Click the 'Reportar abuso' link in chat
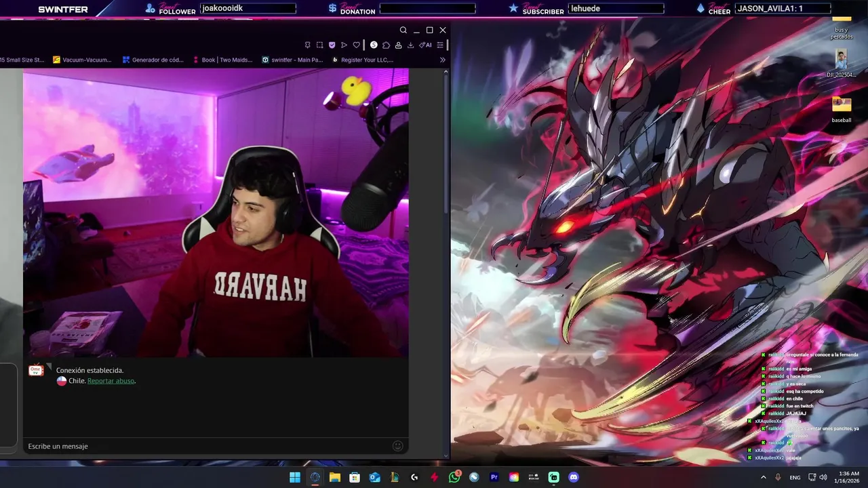 pos(111,381)
